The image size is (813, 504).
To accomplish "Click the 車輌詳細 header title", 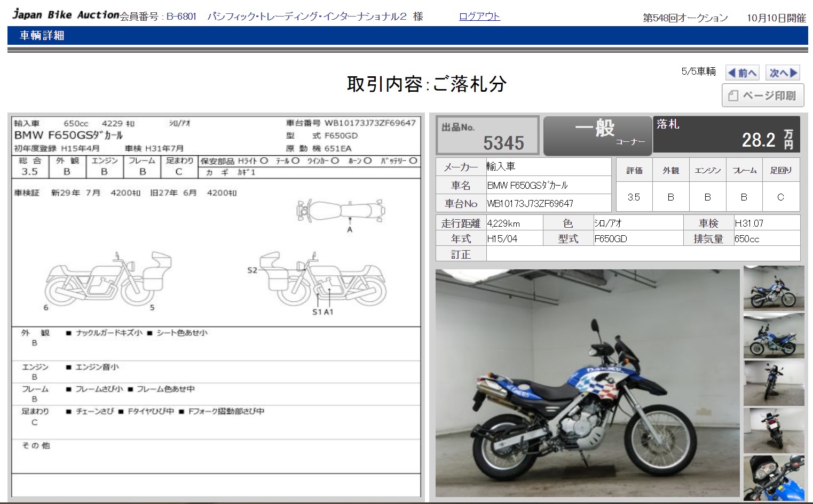I will pyautogui.click(x=42, y=36).
